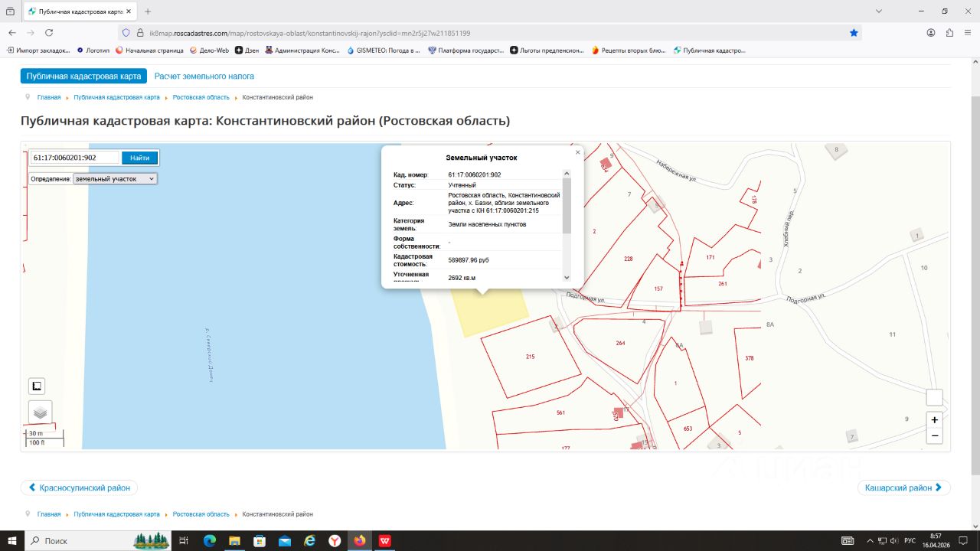This screenshot has width=980, height=551.
Task: Open the map layers switcher
Action: pos(40,412)
